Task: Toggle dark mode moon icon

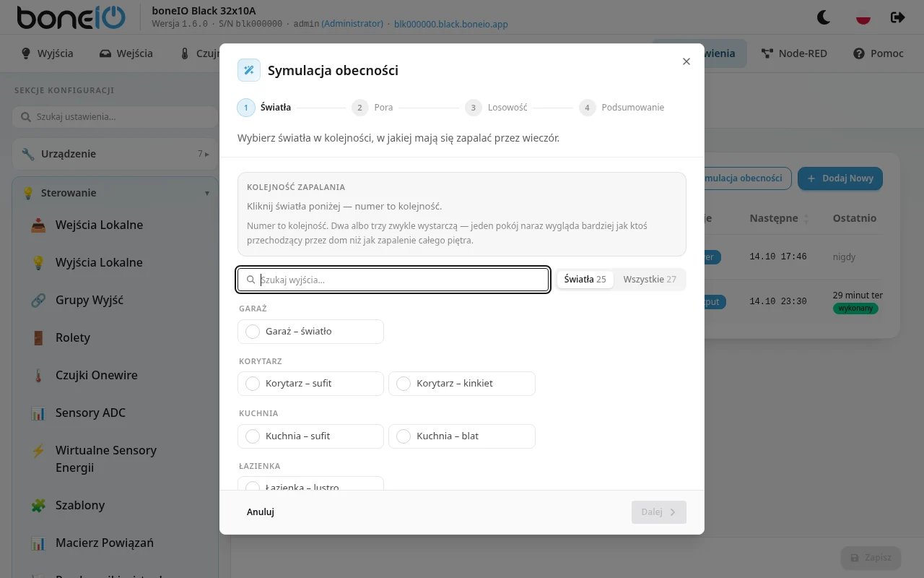Action: pos(824,17)
